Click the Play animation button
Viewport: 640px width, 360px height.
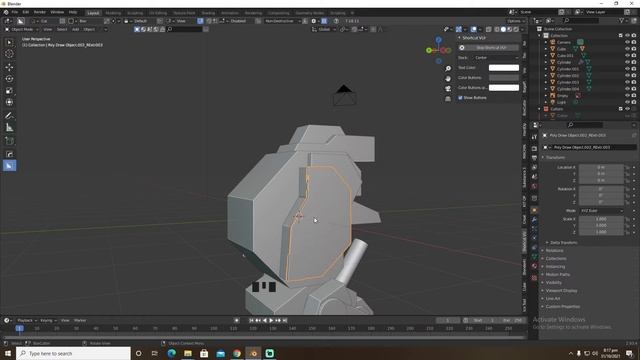pos(271,320)
